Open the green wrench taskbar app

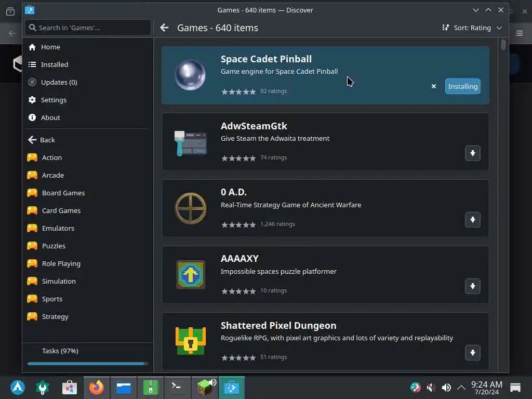[x=43, y=388]
